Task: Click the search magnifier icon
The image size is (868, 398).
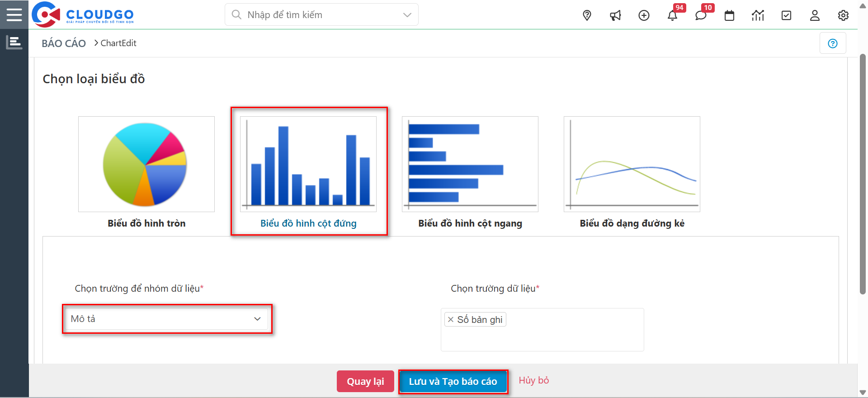Action: [x=236, y=14]
